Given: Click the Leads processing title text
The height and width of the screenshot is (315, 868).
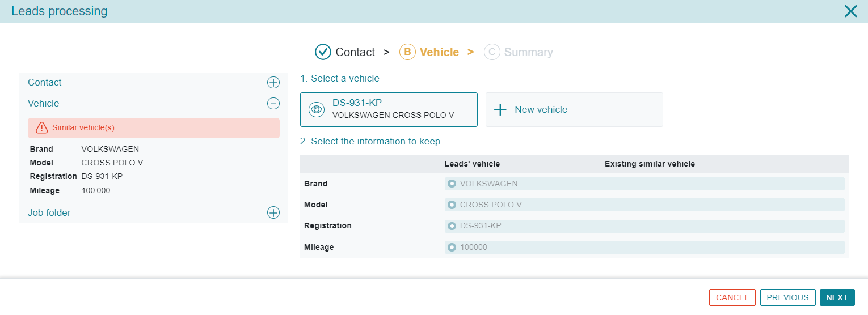Looking at the screenshot, I should (x=59, y=11).
